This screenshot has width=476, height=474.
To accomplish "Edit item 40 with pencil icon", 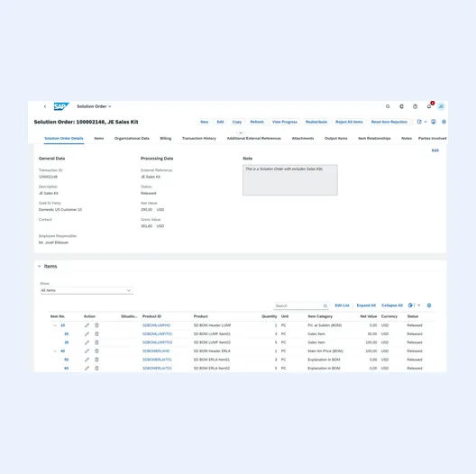I will point(87,351).
